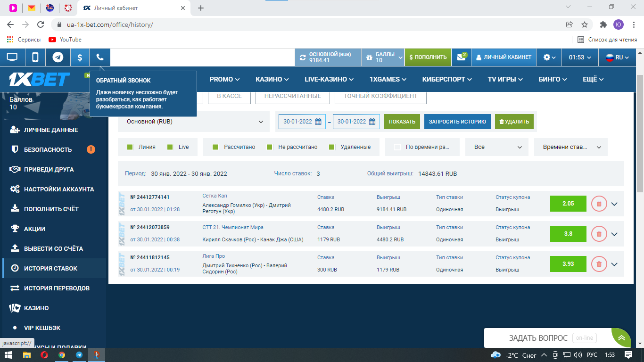The width and height of the screenshot is (644, 362).
Task: Open start date calendar picker icon
Action: pyautogui.click(x=318, y=122)
